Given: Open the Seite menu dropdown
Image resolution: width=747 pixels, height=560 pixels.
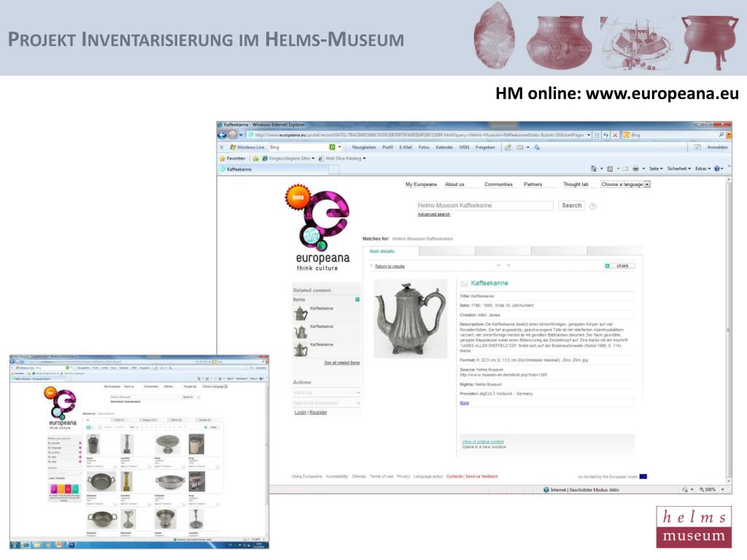Looking at the screenshot, I should pyautogui.click(x=656, y=168).
